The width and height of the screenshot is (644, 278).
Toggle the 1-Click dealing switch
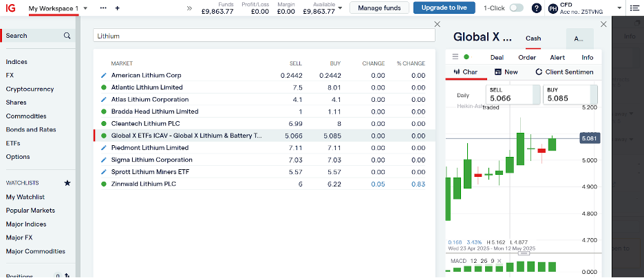(516, 8)
